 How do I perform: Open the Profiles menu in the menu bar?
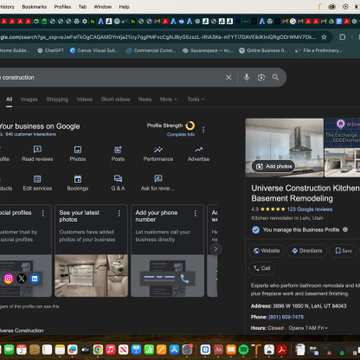click(x=62, y=7)
